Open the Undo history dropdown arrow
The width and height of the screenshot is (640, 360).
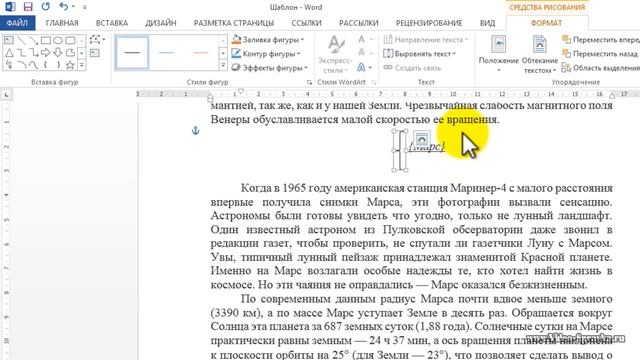[73, 7]
